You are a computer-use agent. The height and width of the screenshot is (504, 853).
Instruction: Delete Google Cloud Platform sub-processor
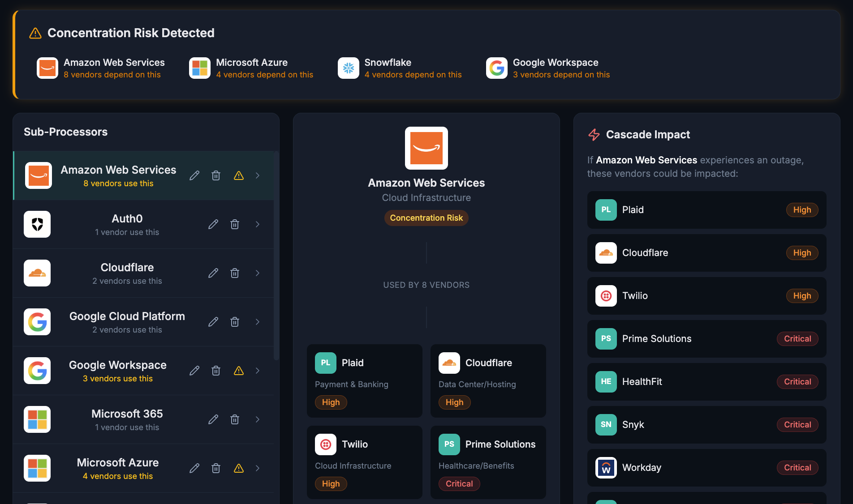click(x=235, y=322)
